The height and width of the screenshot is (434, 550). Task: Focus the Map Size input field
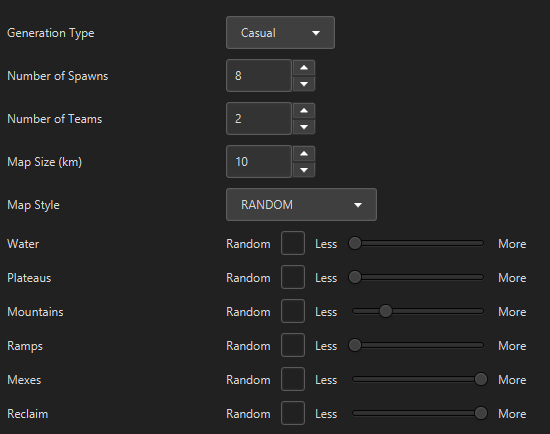tap(259, 162)
